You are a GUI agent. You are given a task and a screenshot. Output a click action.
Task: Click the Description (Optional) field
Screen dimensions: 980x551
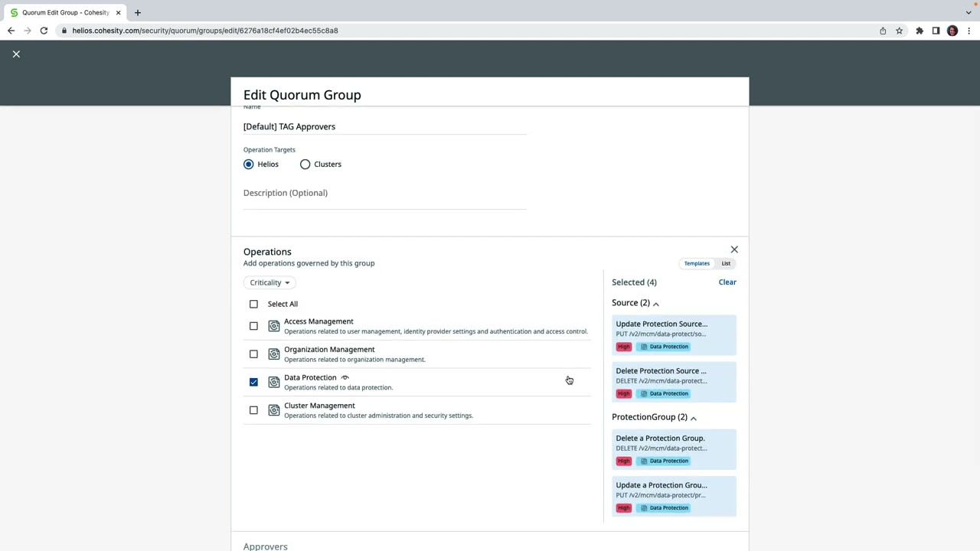pos(384,193)
